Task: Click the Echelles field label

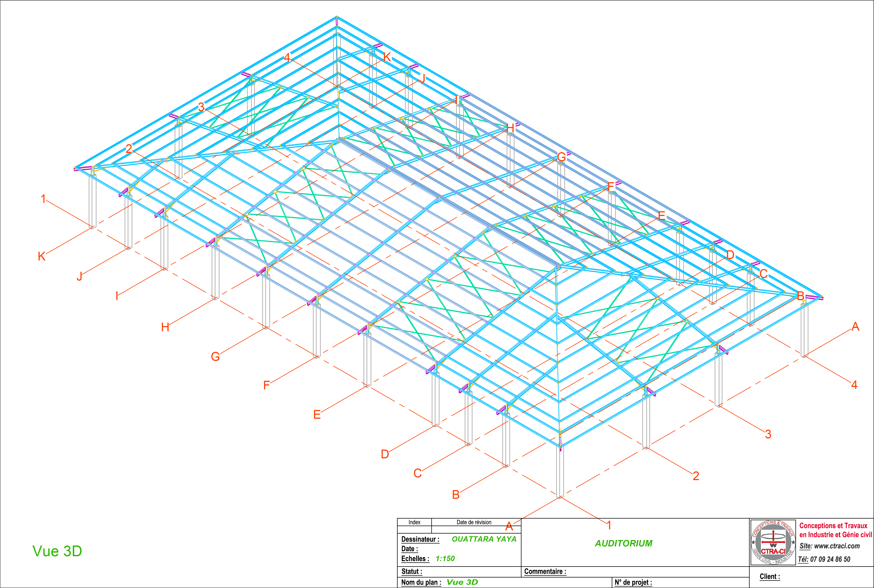Action: click(x=415, y=558)
